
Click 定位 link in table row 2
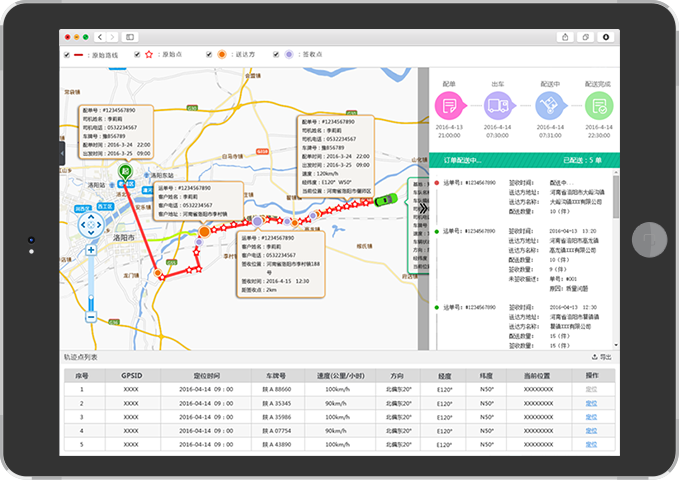[x=591, y=403]
